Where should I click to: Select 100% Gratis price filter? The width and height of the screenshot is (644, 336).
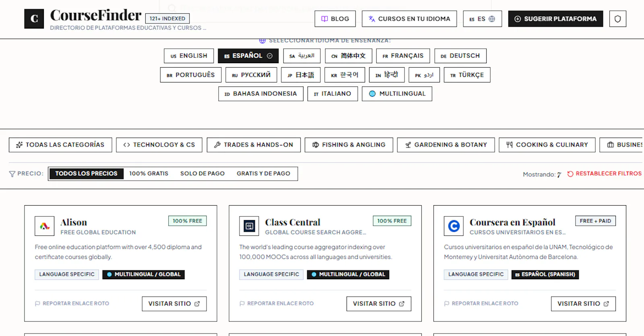tap(149, 173)
